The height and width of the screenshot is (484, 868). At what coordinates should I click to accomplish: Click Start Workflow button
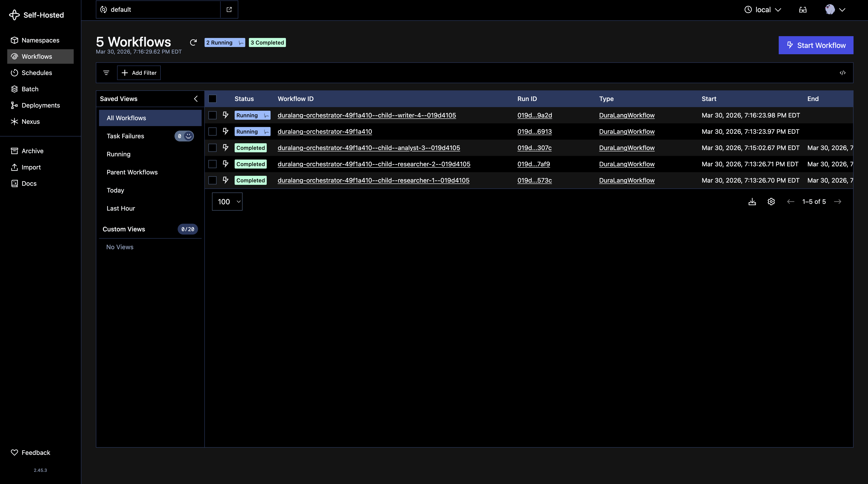tap(816, 45)
